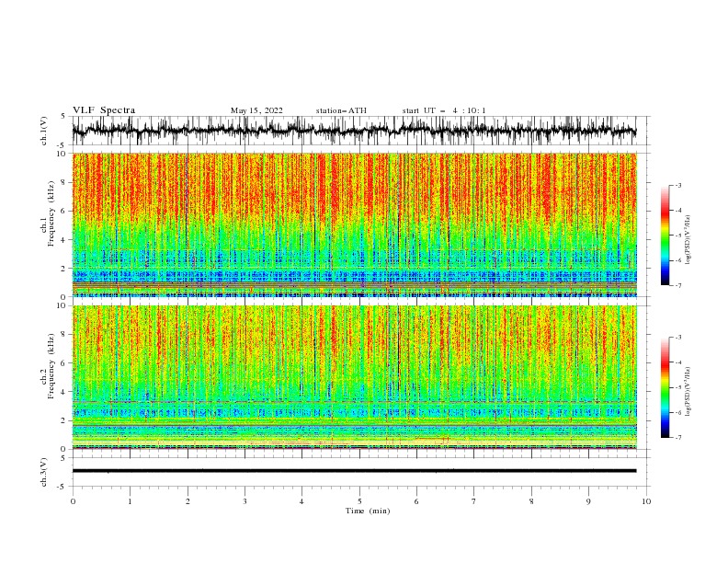The height and width of the screenshot is (563, 728).
Task: Click the "8" kHz tick on ch.2 frequency axis
Action: pyautogui.click(x=64, y=335)
